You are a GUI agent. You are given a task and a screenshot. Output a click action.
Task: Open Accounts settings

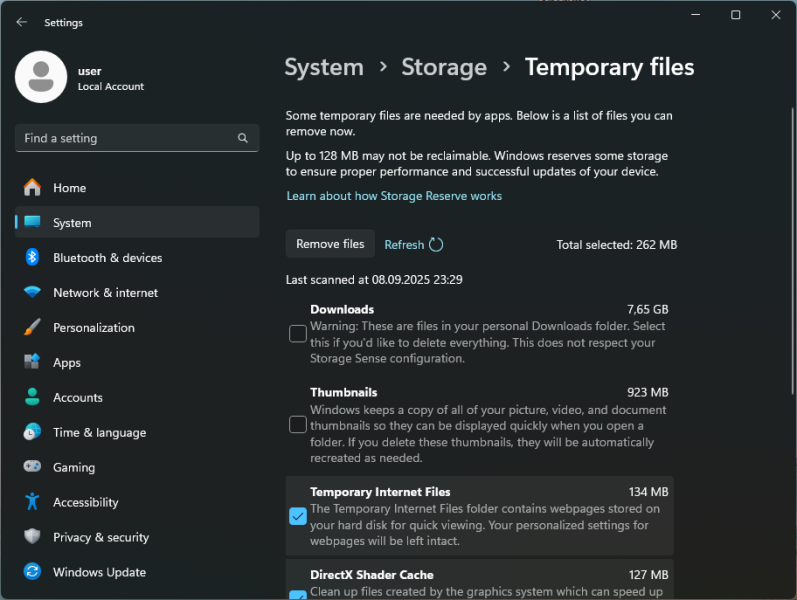click(x=137, y=397)
